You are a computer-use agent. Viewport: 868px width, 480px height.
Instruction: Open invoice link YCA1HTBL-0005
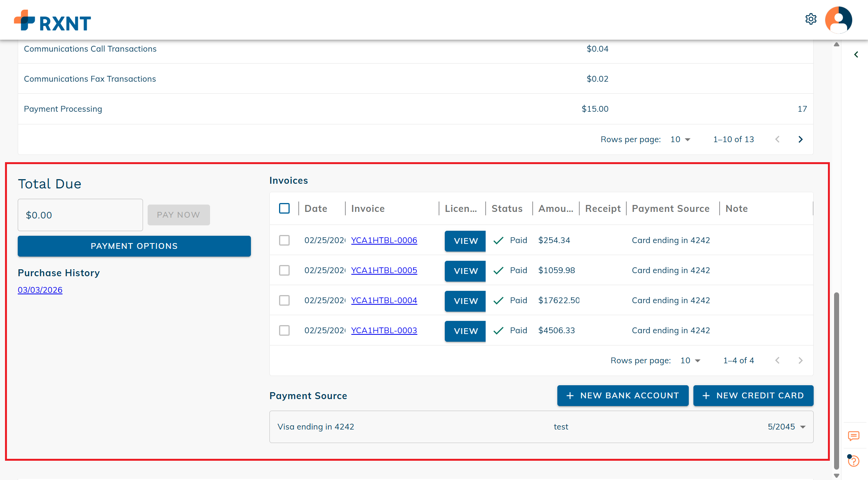[384, 270]
